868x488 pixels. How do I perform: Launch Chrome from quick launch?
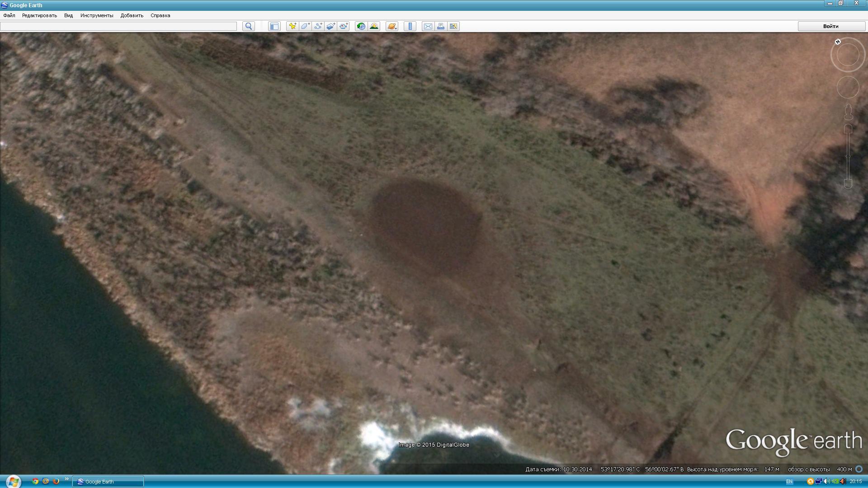point(35,482)
